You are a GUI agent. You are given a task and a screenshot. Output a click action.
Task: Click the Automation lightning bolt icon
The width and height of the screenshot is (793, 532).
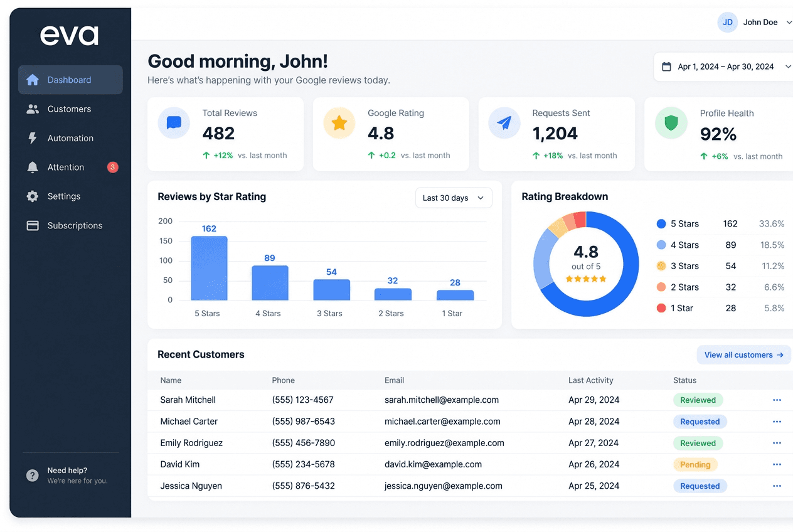(x=33, y=138)
